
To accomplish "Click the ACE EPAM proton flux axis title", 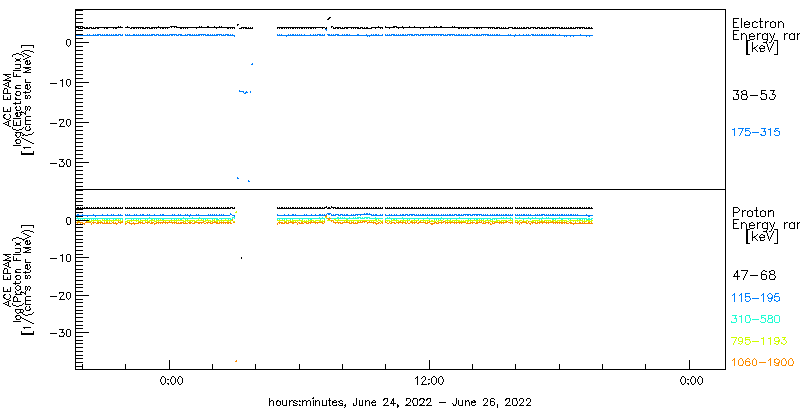I will pyautogui.click(x=18, y=279).
